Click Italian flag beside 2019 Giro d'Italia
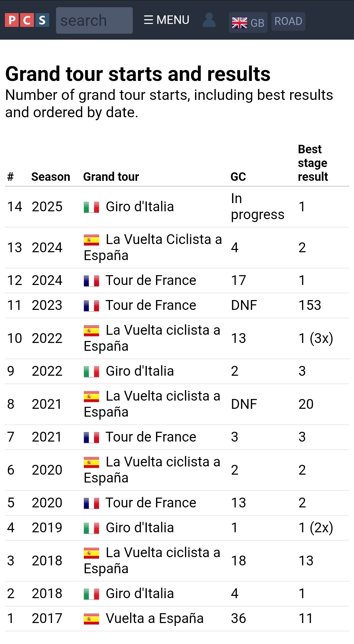Viewport: 354px width, 644px height. pyautogui.click(x=91, y=528)
